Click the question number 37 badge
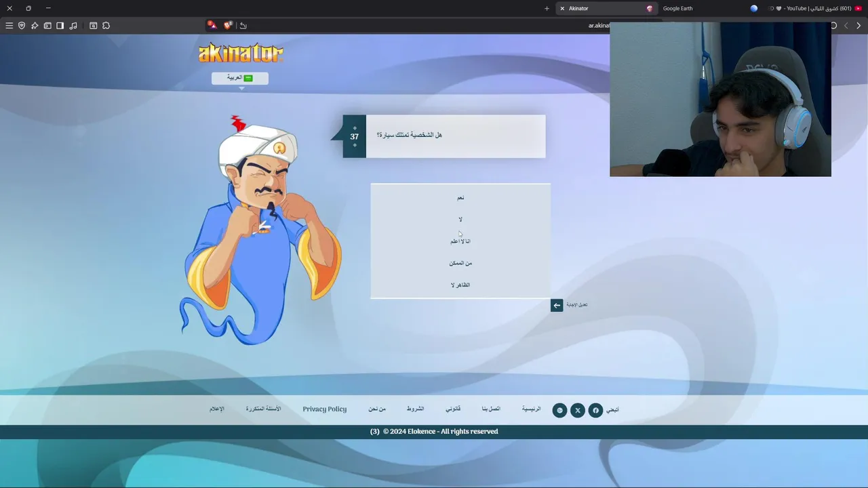The height and width of the screenshot is (488, 868). 354,136
